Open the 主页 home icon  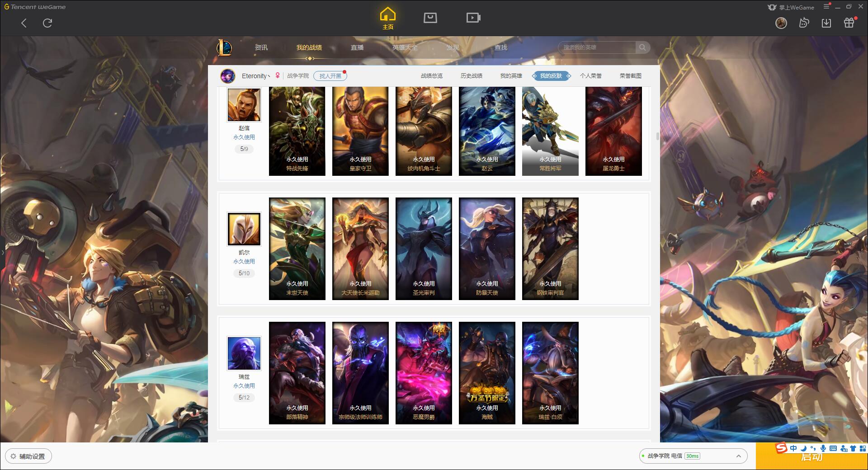coord(388,19)
